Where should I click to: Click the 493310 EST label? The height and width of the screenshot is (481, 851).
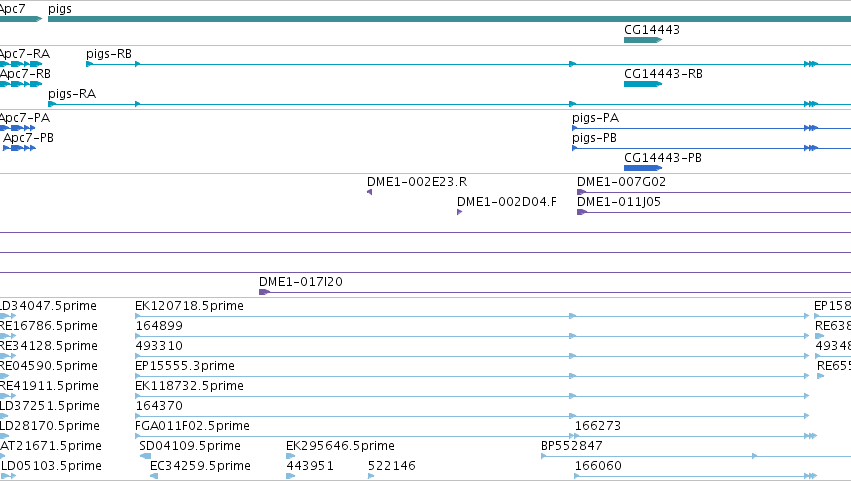(x=159, y=346)
